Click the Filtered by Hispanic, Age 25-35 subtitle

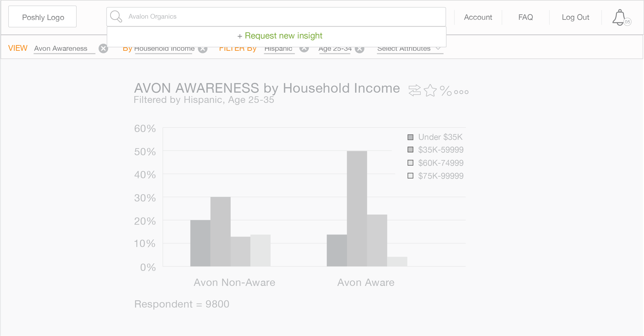[x=204, y=100]
